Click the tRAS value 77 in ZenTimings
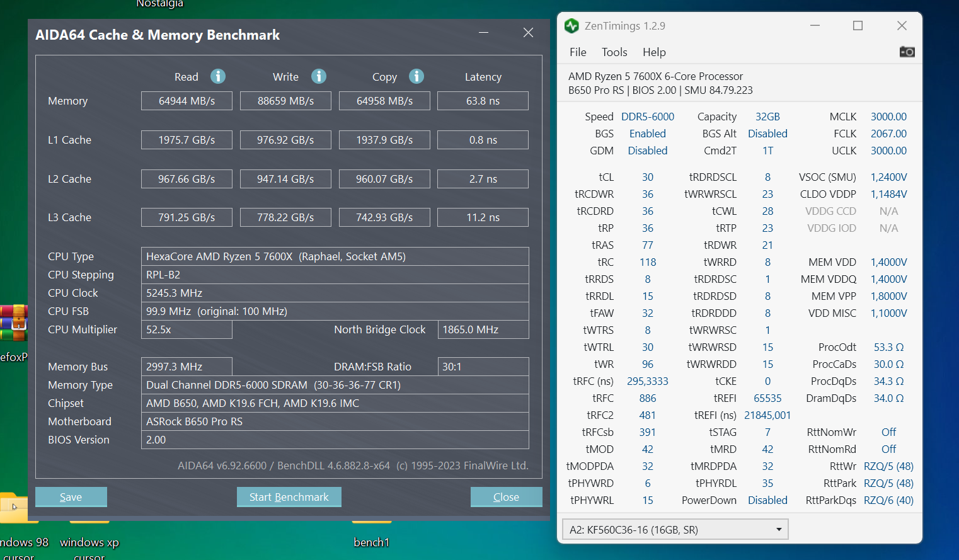Image resolution: width=959 pixels, height=560 pixels. 648,245
